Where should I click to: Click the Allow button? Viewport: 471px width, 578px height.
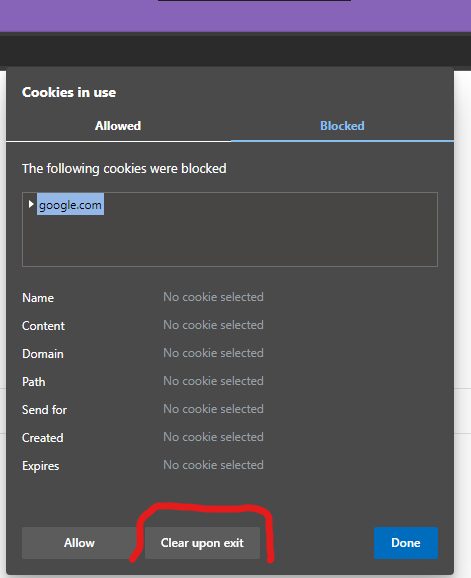(x=79, y=543)
